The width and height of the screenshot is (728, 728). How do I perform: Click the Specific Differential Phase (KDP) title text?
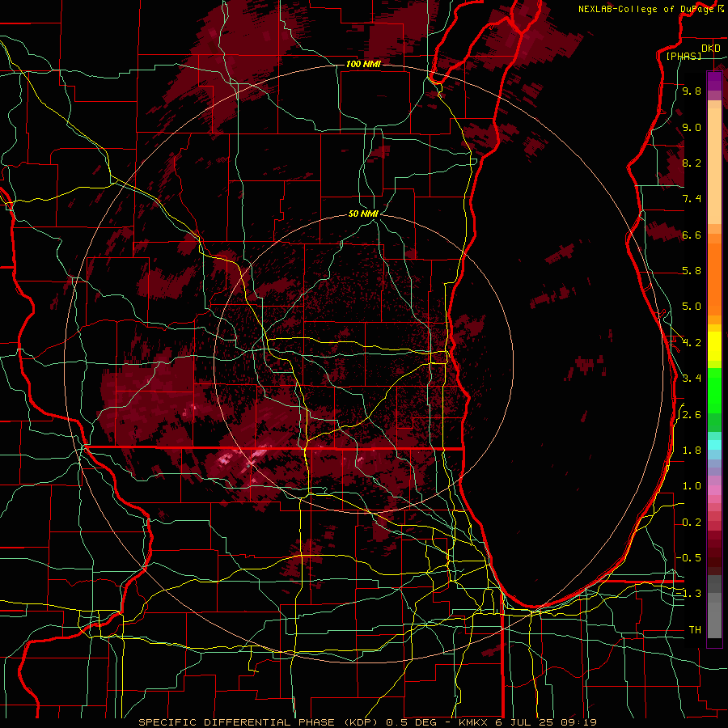[x=260, y=722]
